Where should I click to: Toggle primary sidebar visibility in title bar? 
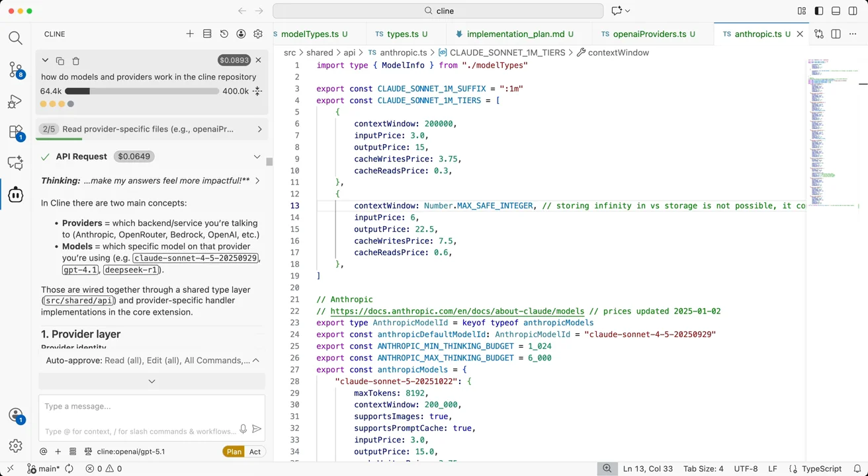[x=819, y=11]
